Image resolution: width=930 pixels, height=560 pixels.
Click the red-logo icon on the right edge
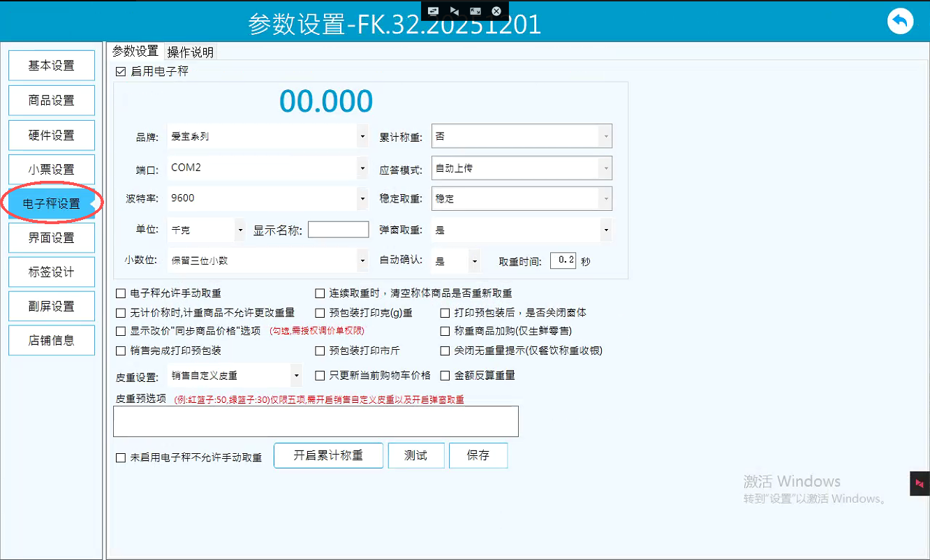coord(920,483)
